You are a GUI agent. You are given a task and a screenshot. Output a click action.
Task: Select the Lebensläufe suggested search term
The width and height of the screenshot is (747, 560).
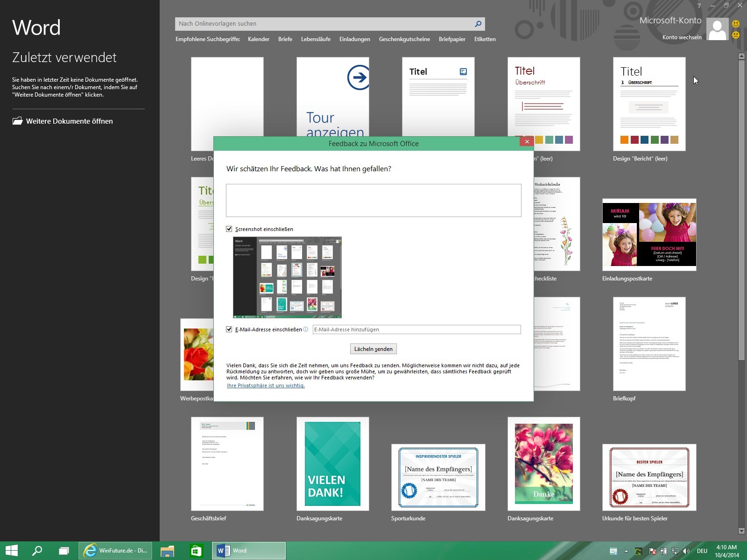316,39
